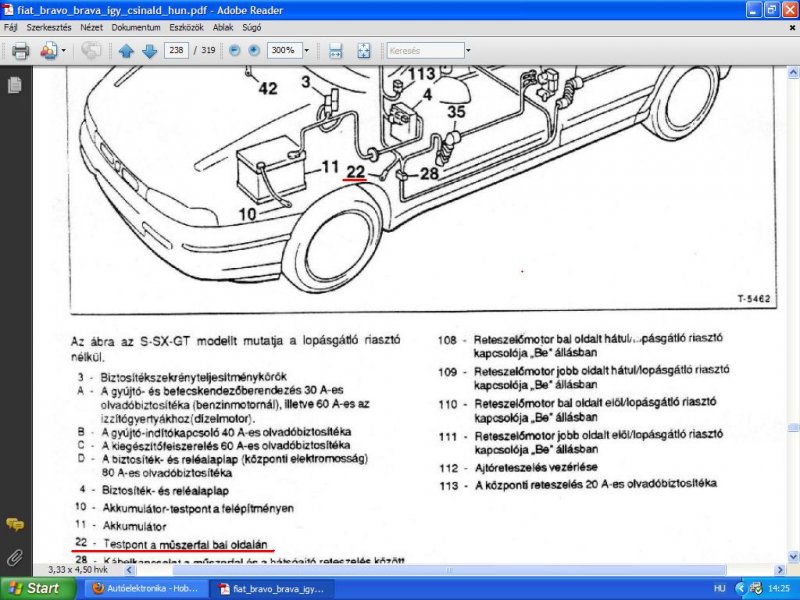The height and width of the screenshot is (600, 800).
Task: Open the Pages panel in left sidebar
Action: point(15,84)
